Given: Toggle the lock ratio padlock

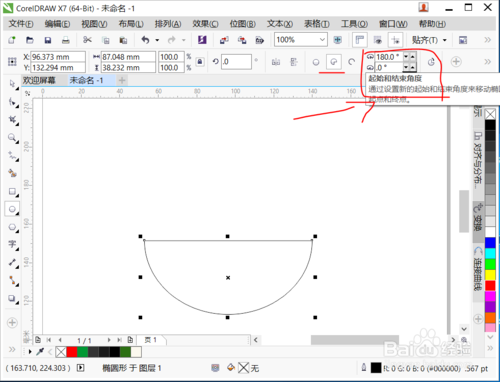Looking at the screenshot, I should pos(200,62).
